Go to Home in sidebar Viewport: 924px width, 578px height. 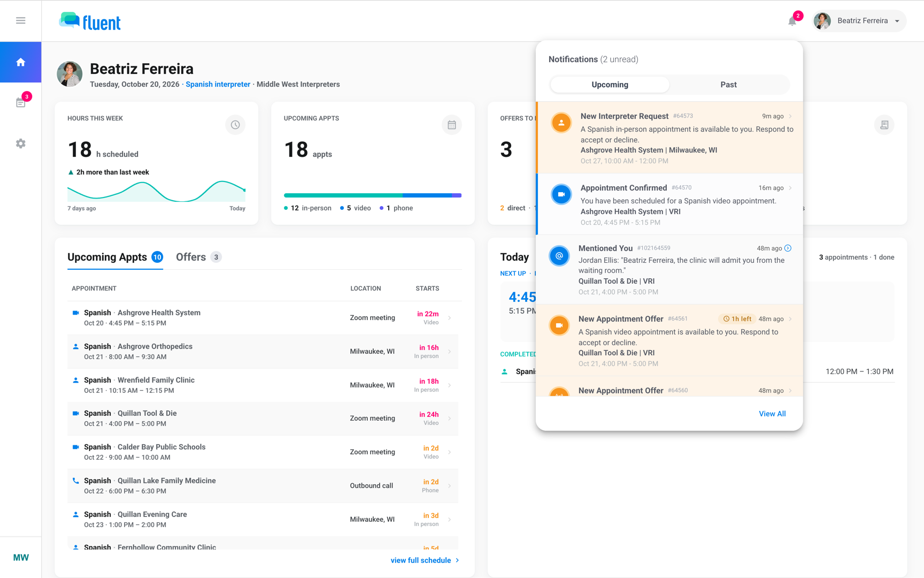point(21,62)
